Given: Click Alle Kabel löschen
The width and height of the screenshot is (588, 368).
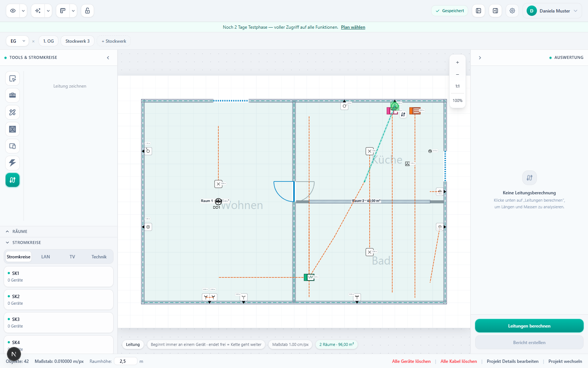Looking at the screenshot, I should (x=459, y=361).
